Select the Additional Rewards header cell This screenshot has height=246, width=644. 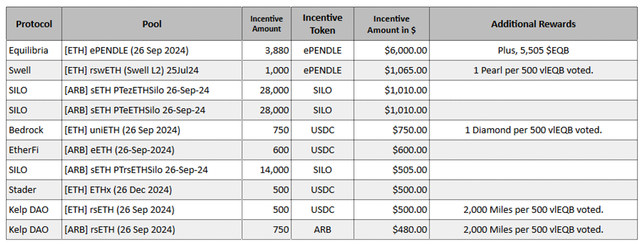coord(533,24)
